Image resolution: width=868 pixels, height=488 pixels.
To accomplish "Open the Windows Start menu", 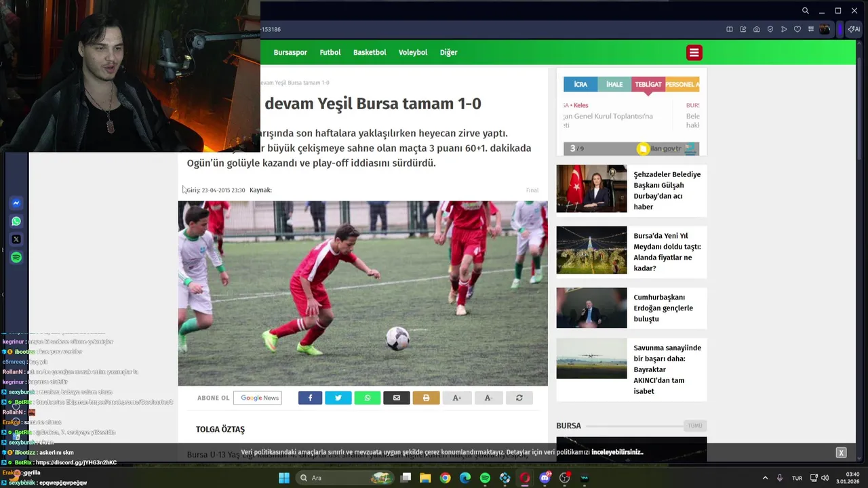I will pos(284,478).
